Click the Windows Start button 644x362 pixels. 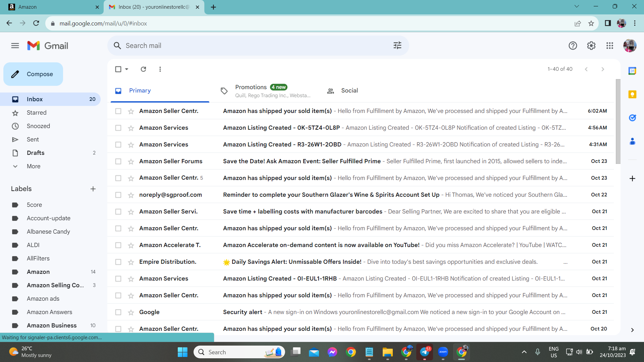click(182, 352)
